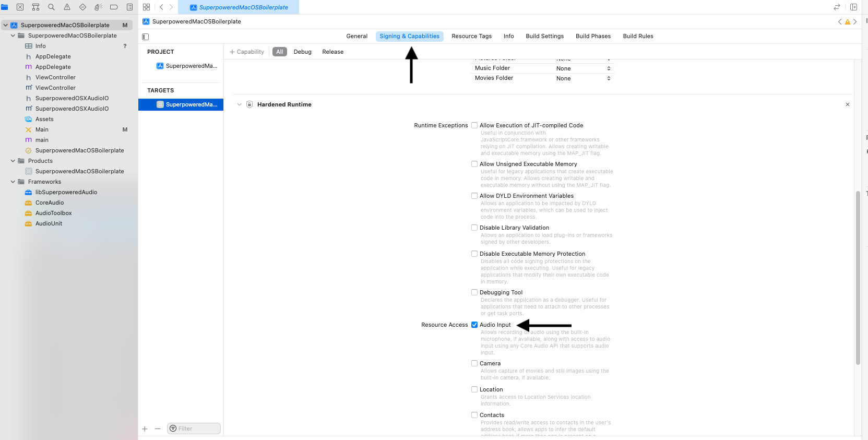Open the Debug navigator
Image resolution: width=868 pixels, height=440 pixels.
coord(98,7)
